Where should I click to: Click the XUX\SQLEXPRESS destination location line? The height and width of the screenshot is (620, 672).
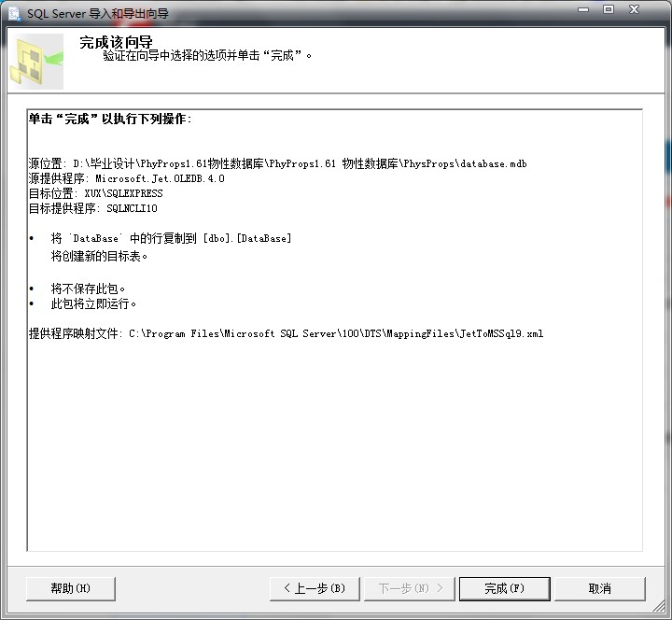tap(95, 193)
